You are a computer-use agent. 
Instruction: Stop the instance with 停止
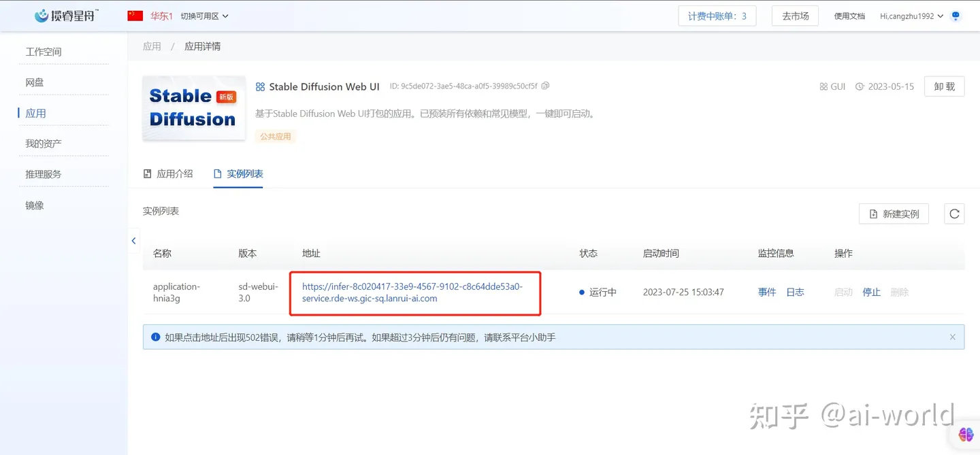[x=871, y=292]
